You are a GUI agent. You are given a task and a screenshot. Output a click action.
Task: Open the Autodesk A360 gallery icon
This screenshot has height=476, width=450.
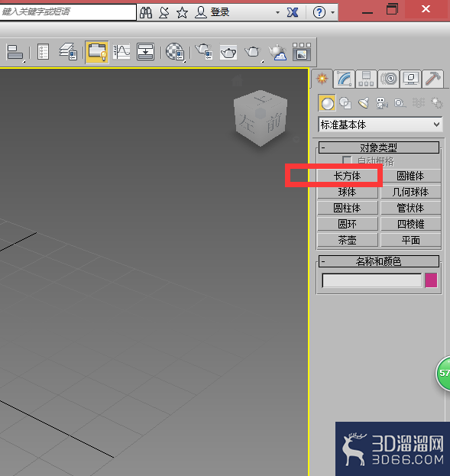[302, 52]
